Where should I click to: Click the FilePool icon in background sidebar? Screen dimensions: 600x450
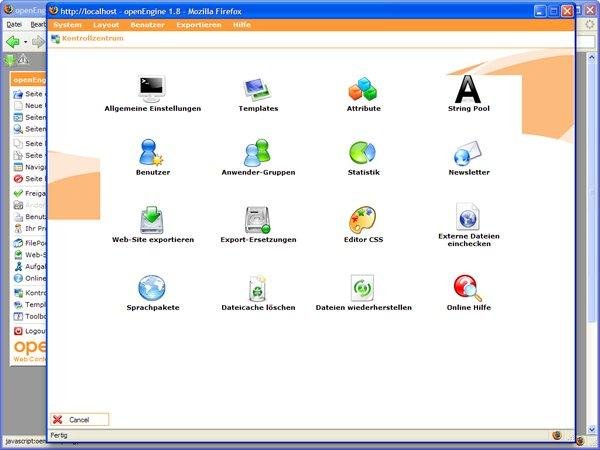click(18, 243)
